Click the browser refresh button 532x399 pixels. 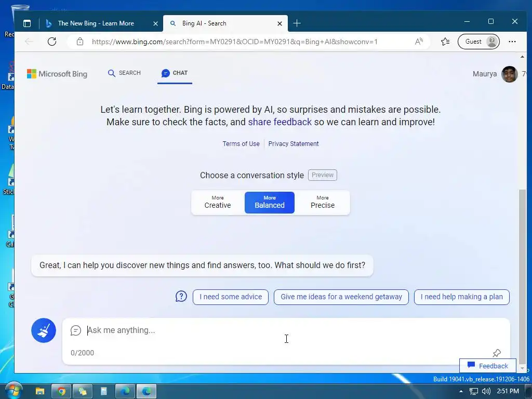[x=52, y=42]
